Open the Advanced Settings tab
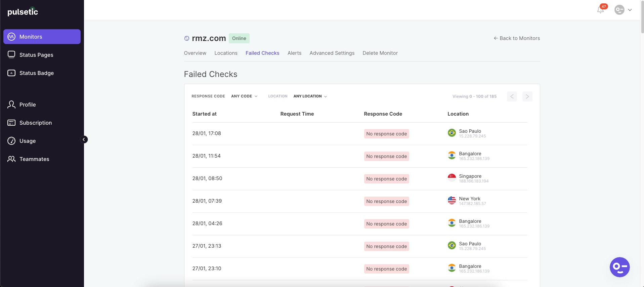The width and height of the screenshot is (644, 287). (332, 53)
